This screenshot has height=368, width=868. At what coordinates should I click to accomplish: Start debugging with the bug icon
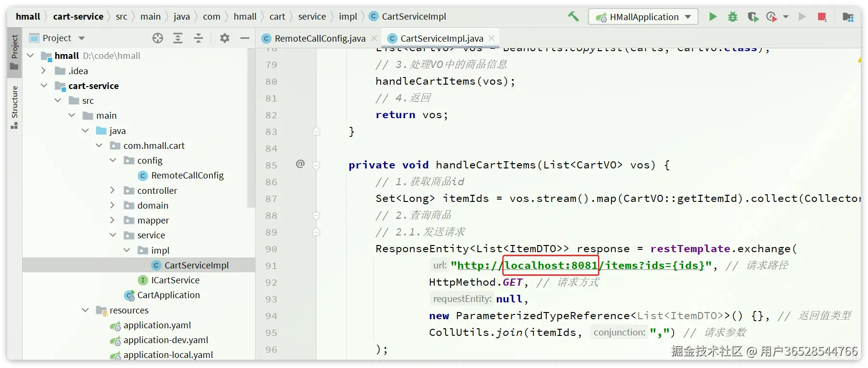pyautogui.click(x=733, y=17)
